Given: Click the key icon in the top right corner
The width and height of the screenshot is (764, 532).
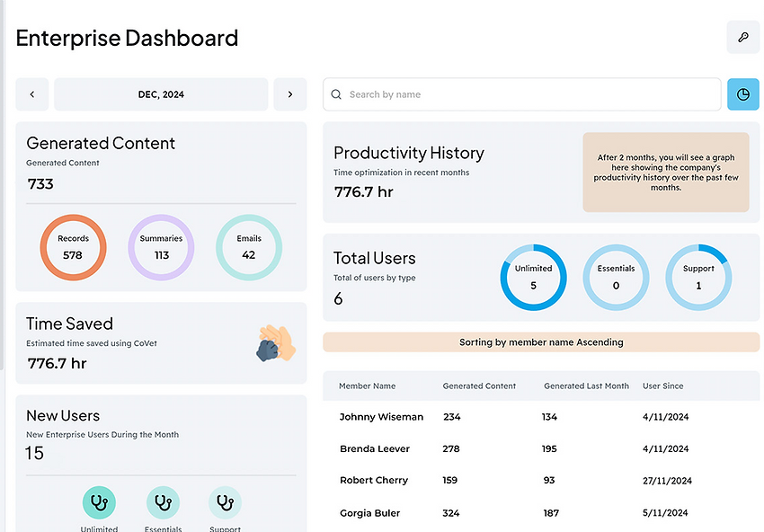Looking at the screenshot, I should click(x=742, y=38).
